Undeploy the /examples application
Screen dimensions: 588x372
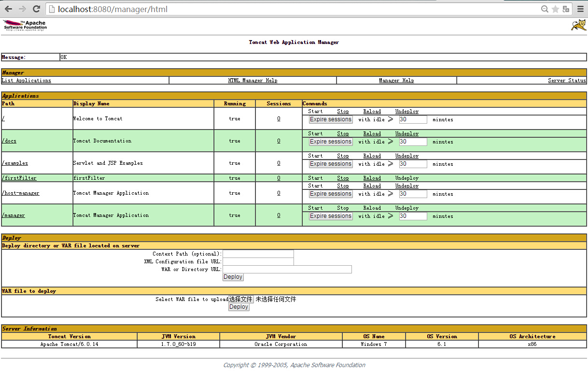[407, 156]
